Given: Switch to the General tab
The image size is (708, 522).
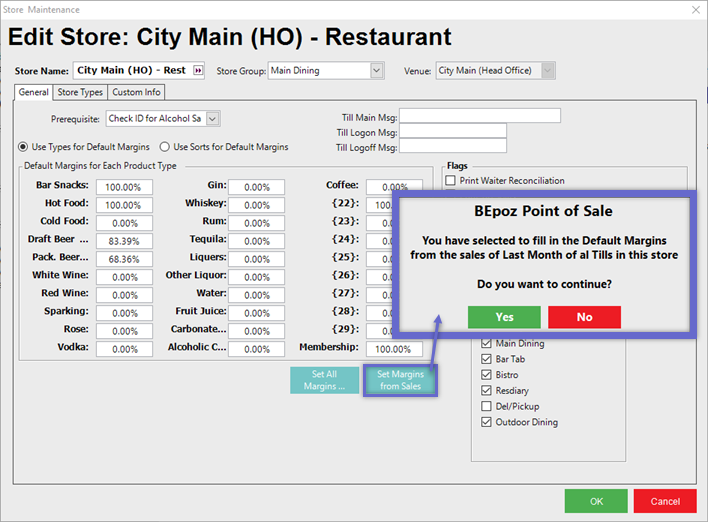Looking at the screenshot, I should click(x=33, y=92).
